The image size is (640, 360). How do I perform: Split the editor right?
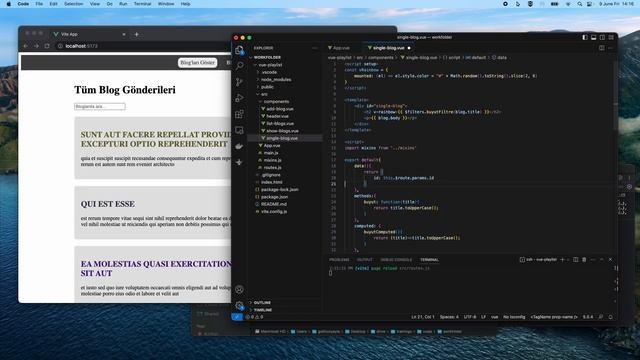pyautogui.click(x=602, y=48)
